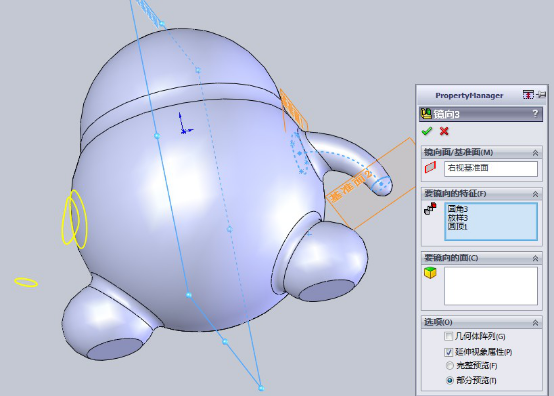Collapse the 选项(O) section
Image resolution: width=554 pixels, height=396 pixels.
535,323
